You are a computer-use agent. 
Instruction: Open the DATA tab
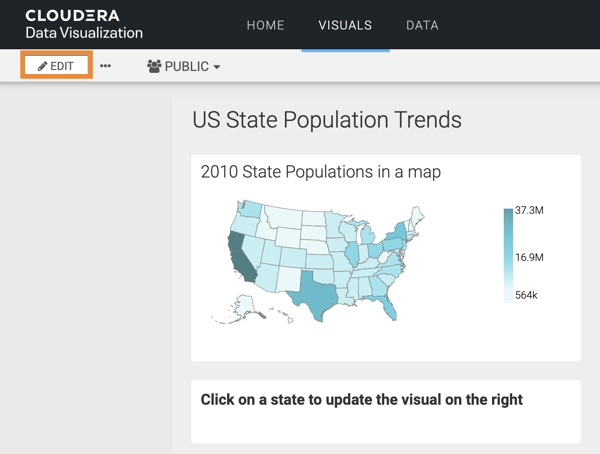422,25
